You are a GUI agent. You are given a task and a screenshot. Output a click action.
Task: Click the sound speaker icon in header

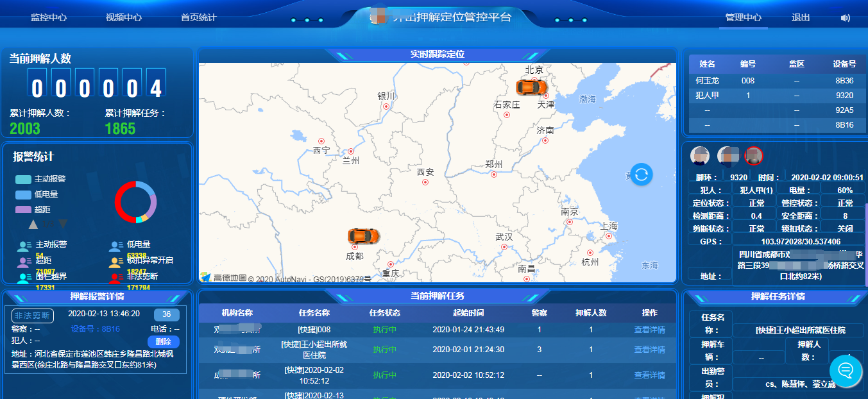point(845,18)
